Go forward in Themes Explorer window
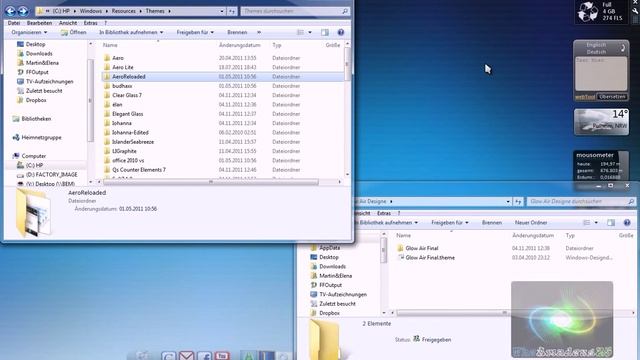This screenshot has height=360, width=640. tap(23, 11)
